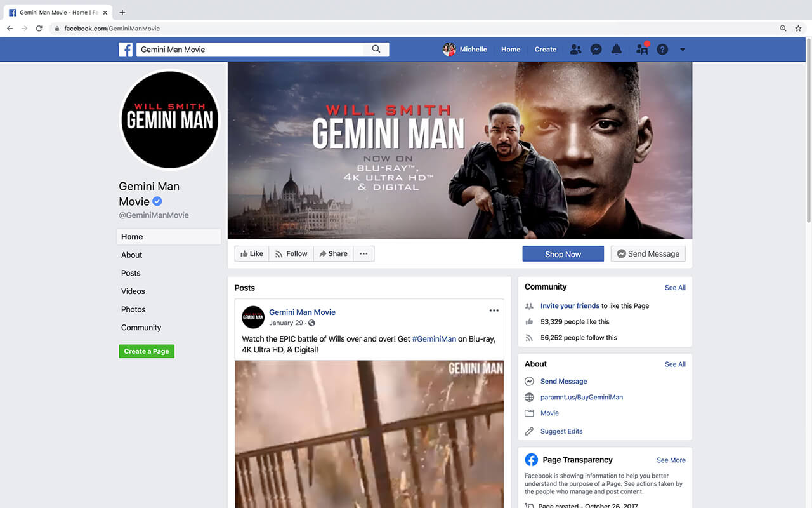Click the public globe icon on the post
This screenshot has width=812, height=508.
pos(311,323)
